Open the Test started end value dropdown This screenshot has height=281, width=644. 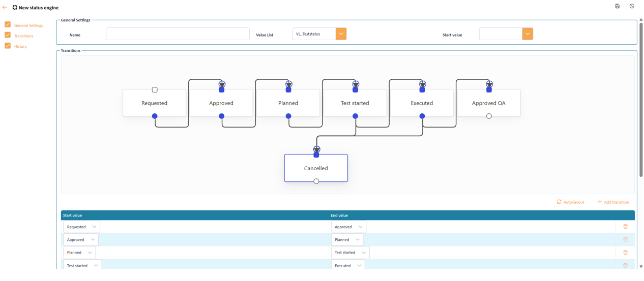pos(350,253)
